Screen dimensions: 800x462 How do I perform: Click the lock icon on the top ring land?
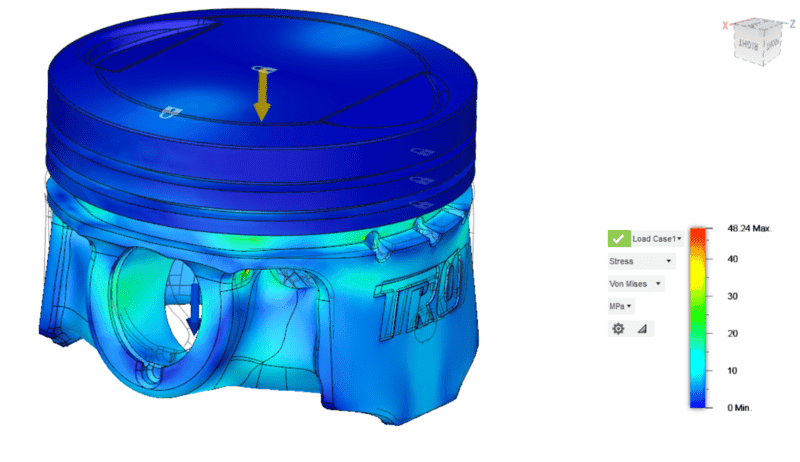tap(422, 151)
